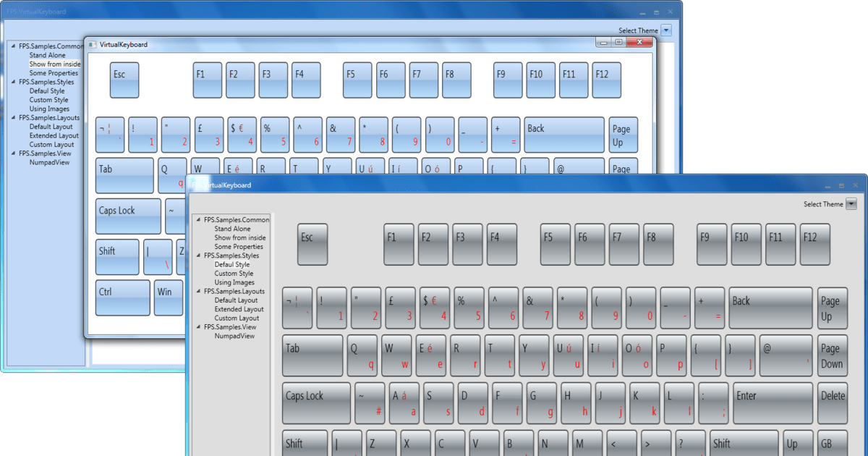Select Show from inside in front window tree
The width and height of the screenshot is (868, 456).
coord(240,237)
